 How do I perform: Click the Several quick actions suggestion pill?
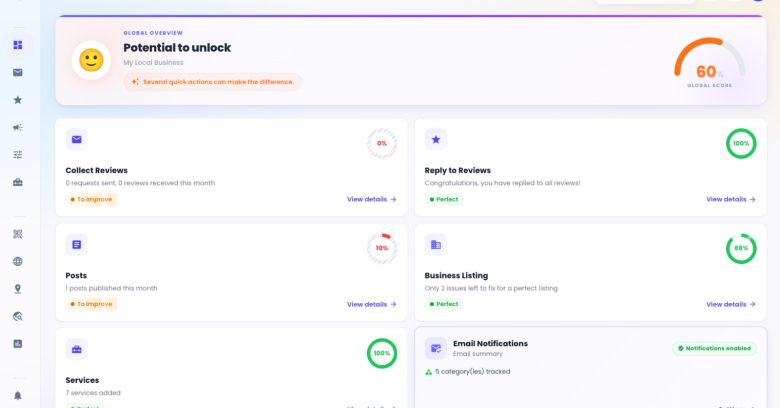pos(212,82)
